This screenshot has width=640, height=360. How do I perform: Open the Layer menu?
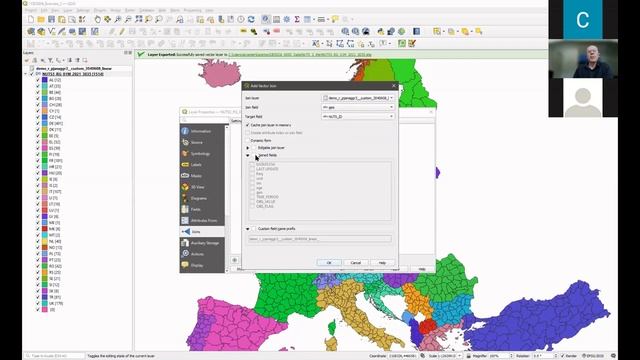68,10
